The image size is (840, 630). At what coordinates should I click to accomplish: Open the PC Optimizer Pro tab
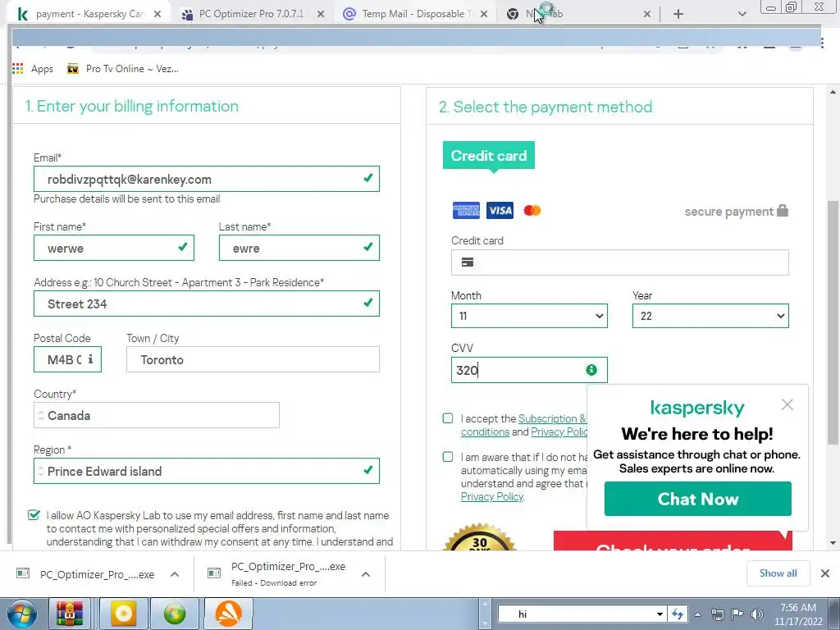click(251, 14)
